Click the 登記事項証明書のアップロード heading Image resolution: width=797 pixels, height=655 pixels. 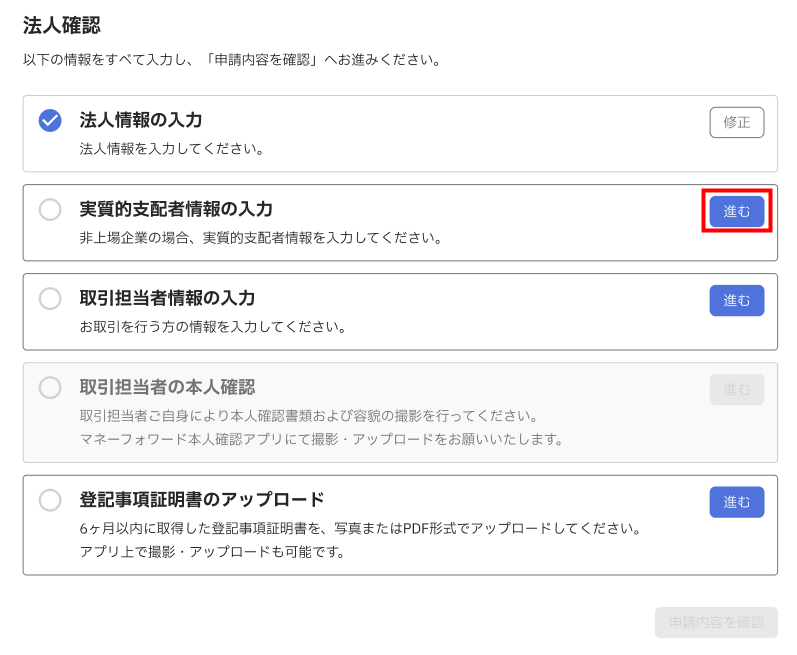click(202, 500)
